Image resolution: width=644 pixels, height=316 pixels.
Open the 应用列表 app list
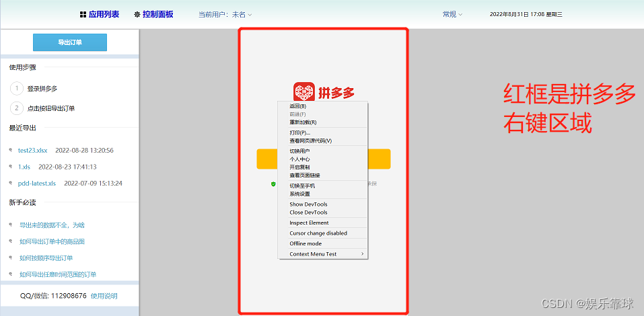(x=100, y=14)
